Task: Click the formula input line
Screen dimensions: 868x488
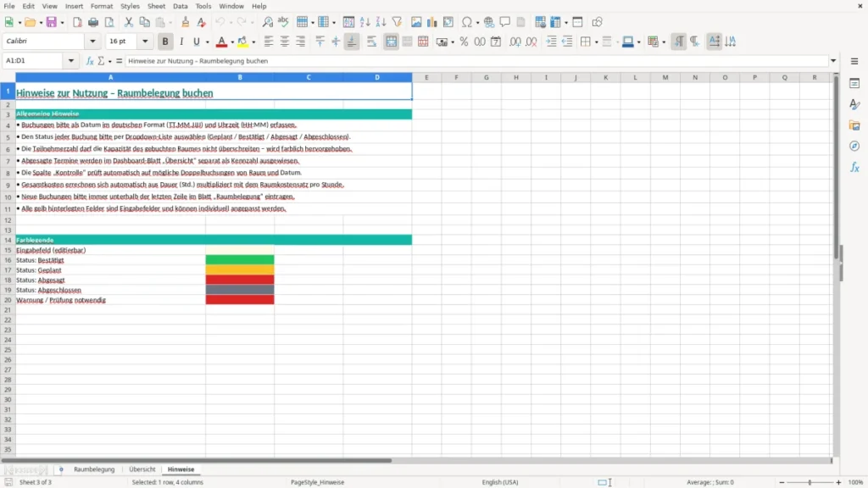Action: [476, 61]
